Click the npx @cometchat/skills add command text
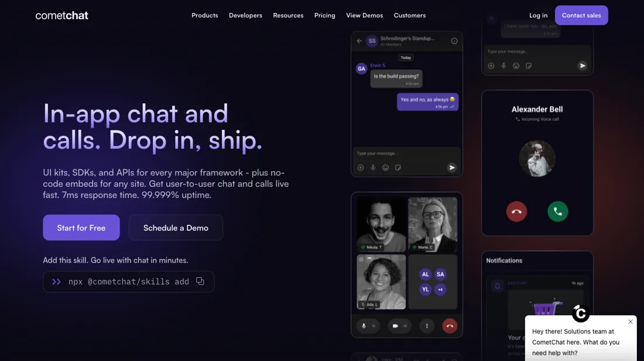Viewport: 644px width, 361px height. click(x=129, y=282)
